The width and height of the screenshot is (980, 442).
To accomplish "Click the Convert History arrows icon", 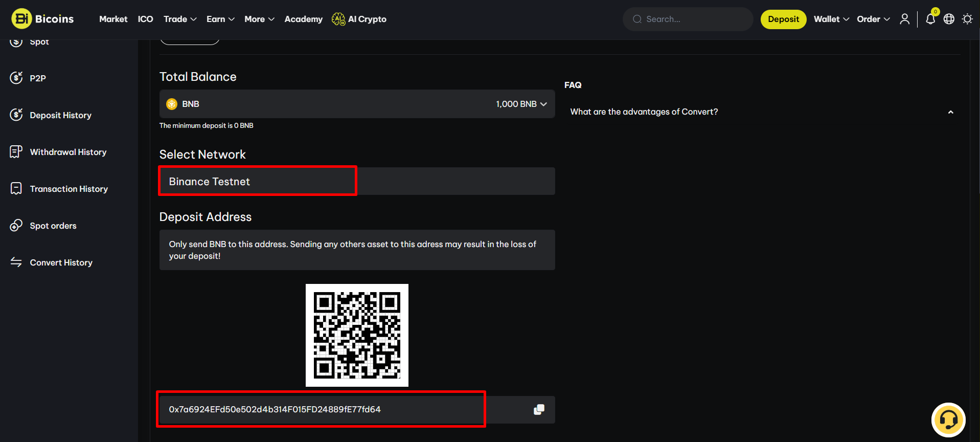I will (16, 262).
